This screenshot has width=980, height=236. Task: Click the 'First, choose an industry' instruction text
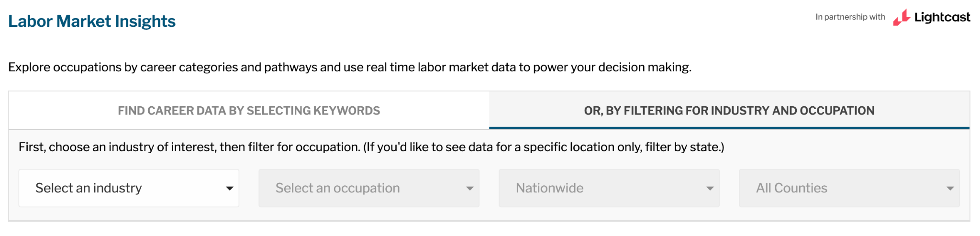189,147
